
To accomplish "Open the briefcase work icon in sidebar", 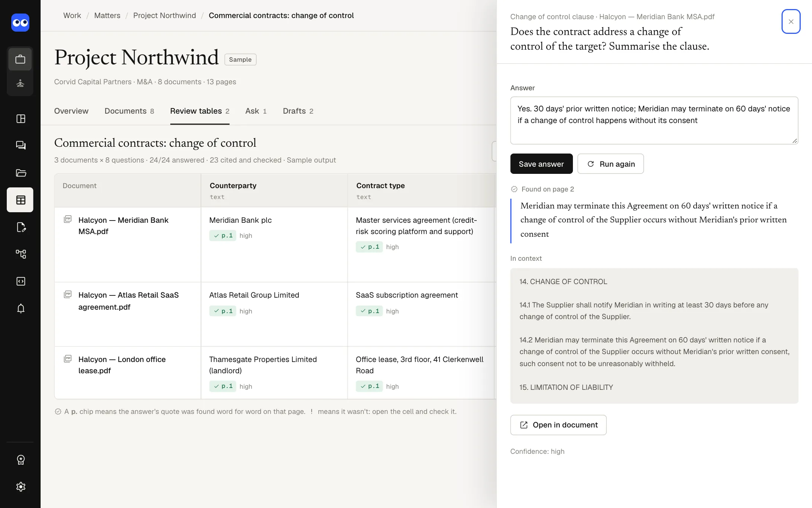I will point(20,59).
